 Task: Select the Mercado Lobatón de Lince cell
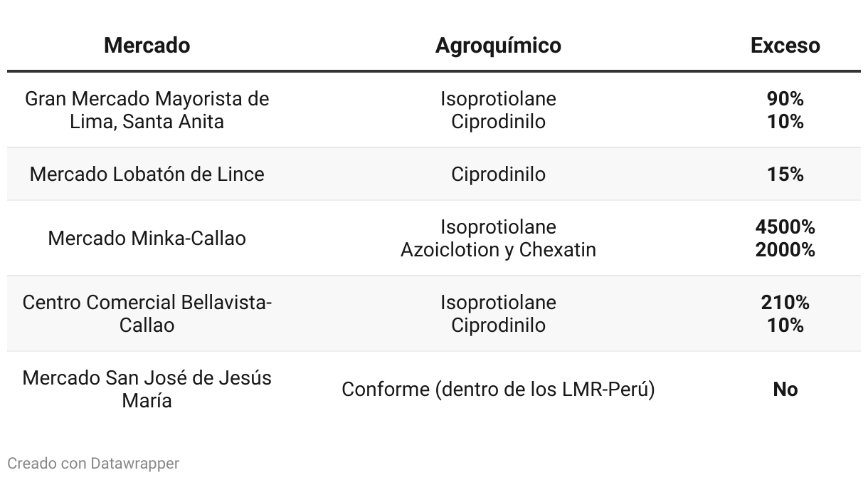(x=147, y=174)
